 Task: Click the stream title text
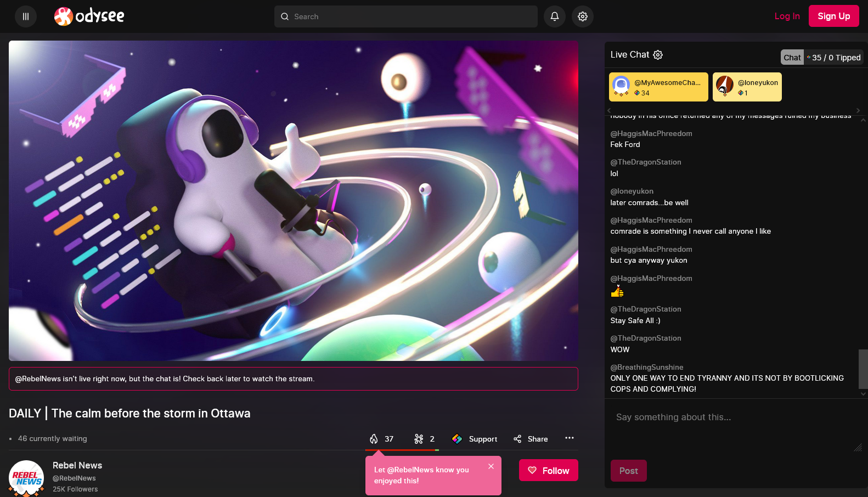[129, 413]
